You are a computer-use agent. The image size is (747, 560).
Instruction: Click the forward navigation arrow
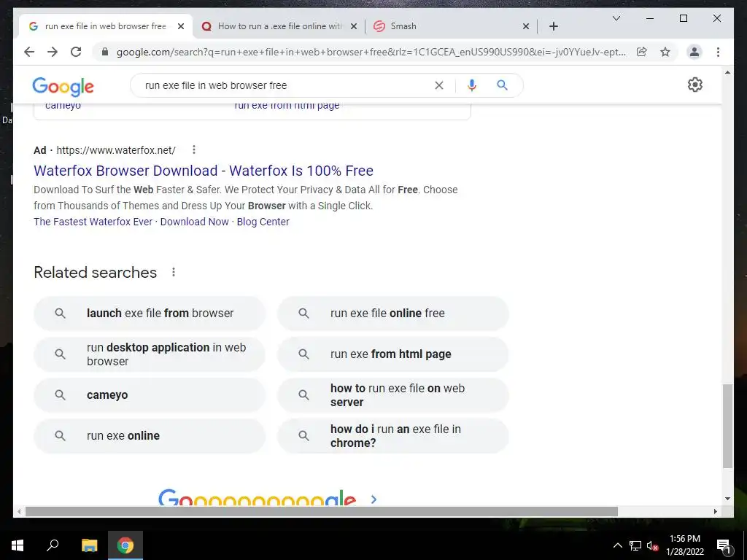(53, 52)
